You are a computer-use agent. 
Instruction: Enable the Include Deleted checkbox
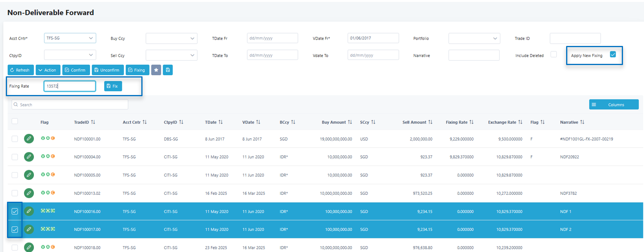[x=553, y=55]
